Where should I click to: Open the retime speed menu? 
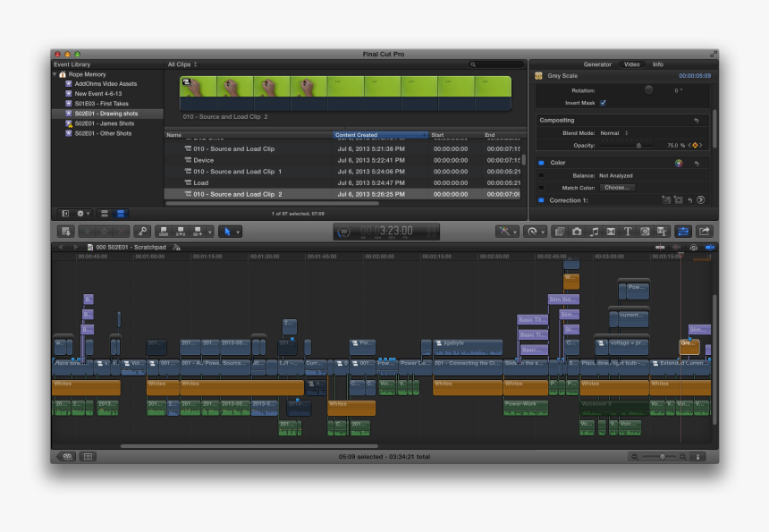[x=535, y=232]
